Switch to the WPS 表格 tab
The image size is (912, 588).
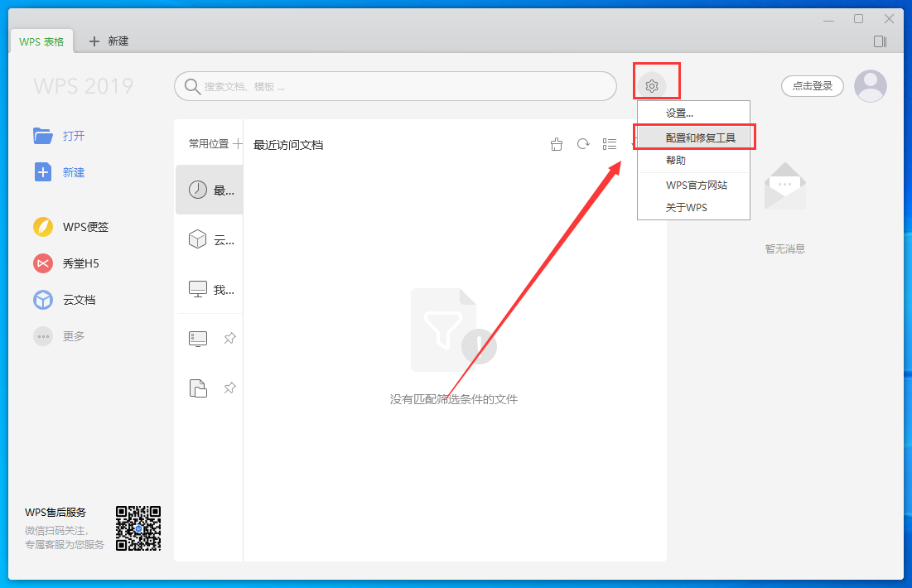[41, 41]
